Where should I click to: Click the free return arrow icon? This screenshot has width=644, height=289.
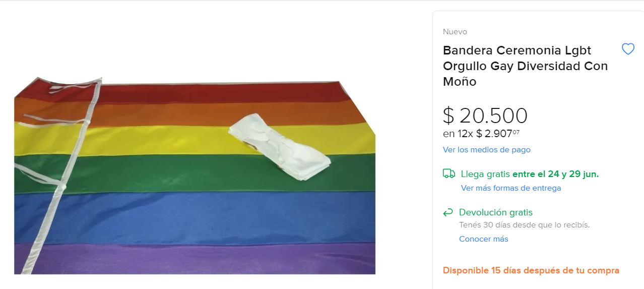click(x=448, y=213)
